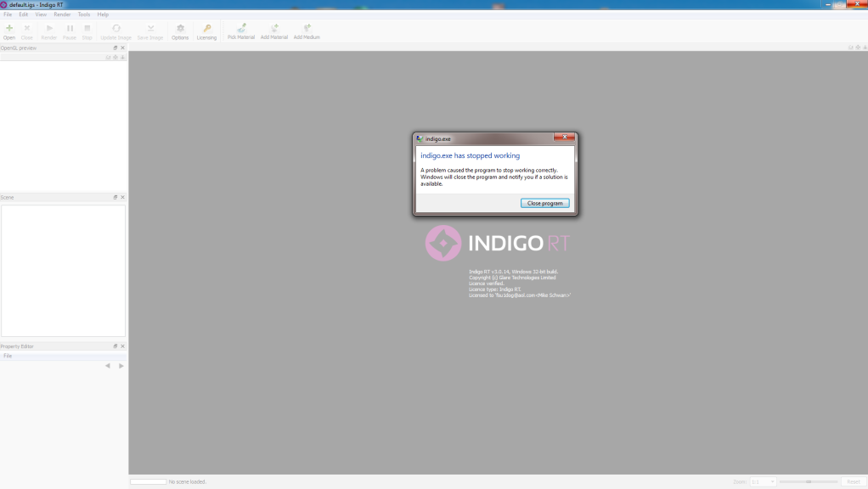Image resolution: width=868 pixels, height=489 pixels.
Task: Open the Edit menu
Action: (23, 14)
